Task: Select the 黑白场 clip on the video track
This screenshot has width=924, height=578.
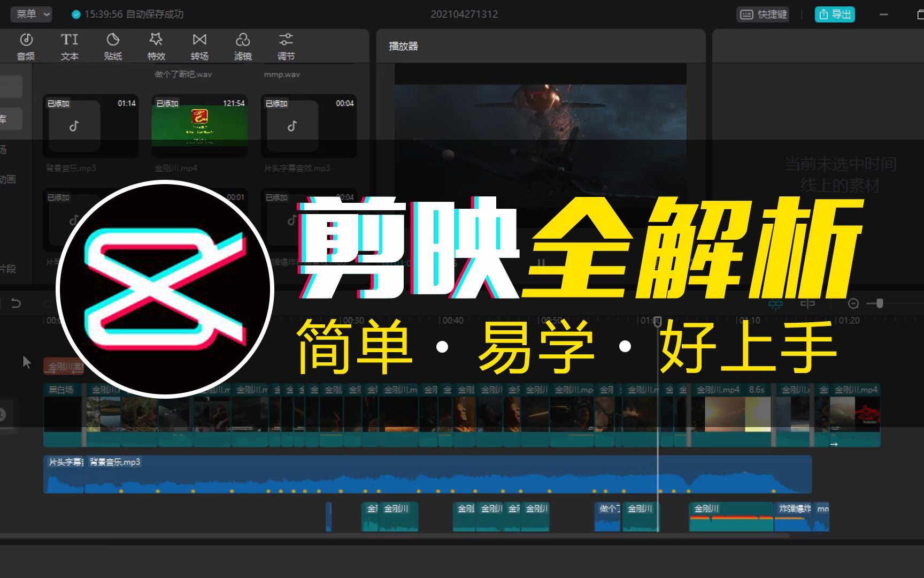Action: [63, 415]
